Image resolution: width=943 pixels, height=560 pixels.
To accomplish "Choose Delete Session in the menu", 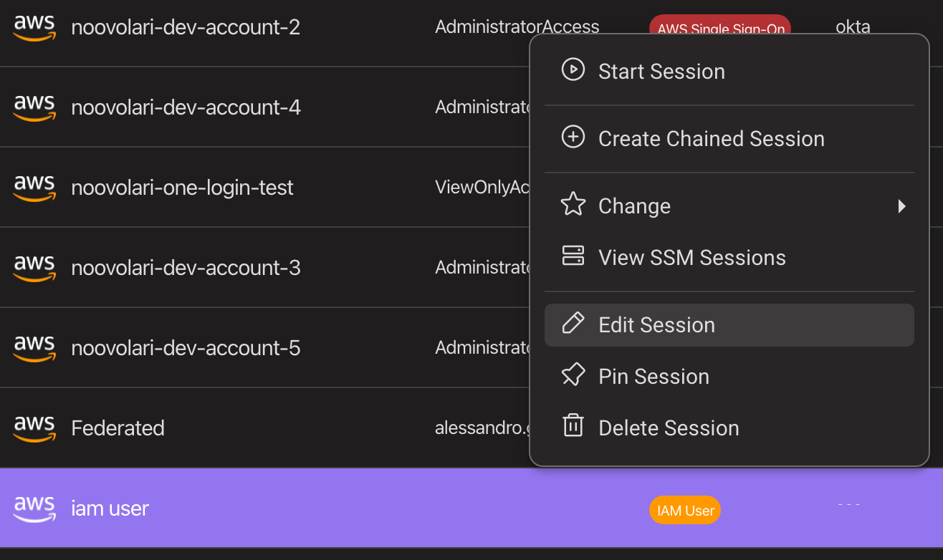I will [x=668, y=428].
